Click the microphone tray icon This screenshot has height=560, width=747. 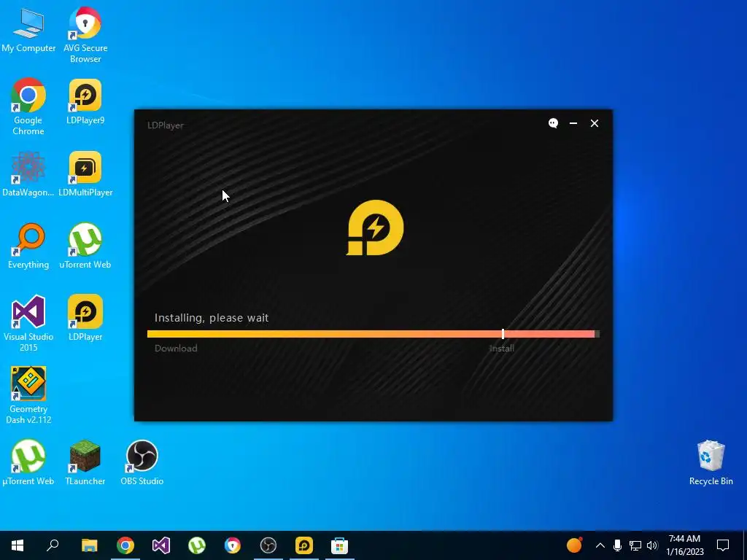click(617, 545)
